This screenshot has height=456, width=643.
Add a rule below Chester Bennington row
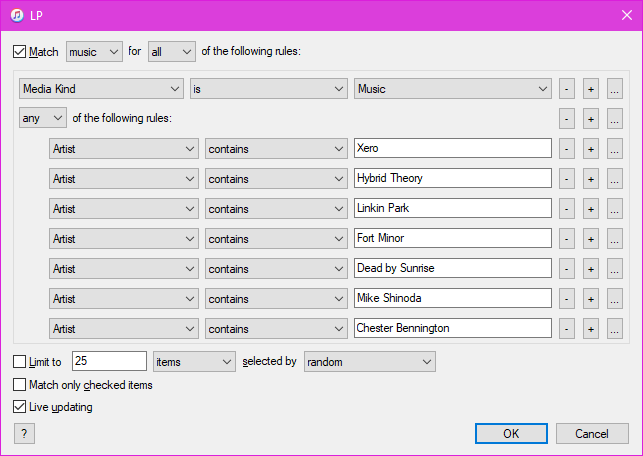click(x=591, y=328)
